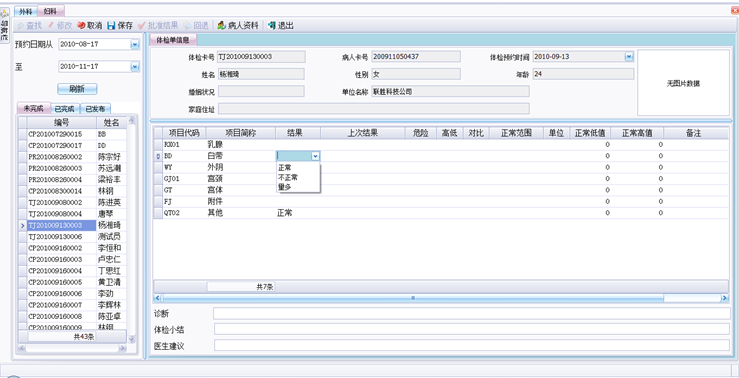This screenshot has width=739, height=378.
Task: Click the 医生建议 doctor advice field
Action: (472, 345)
